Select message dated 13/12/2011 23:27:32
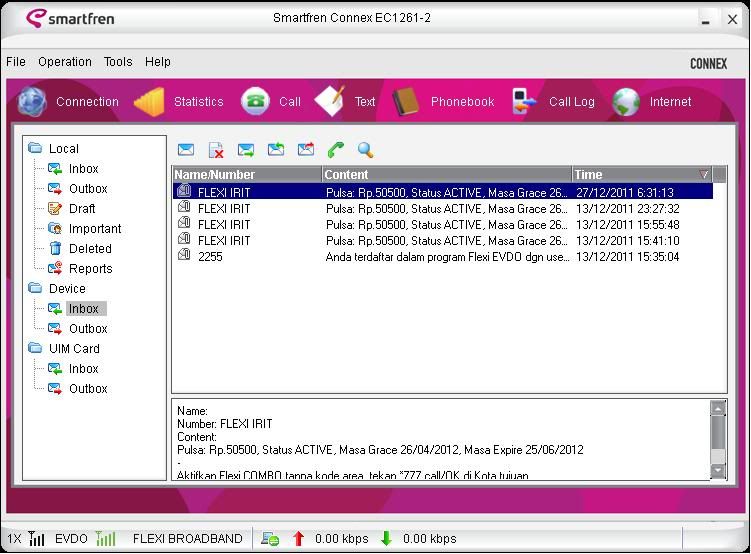This screenshot has height=554, width=751. pos(443,208)
